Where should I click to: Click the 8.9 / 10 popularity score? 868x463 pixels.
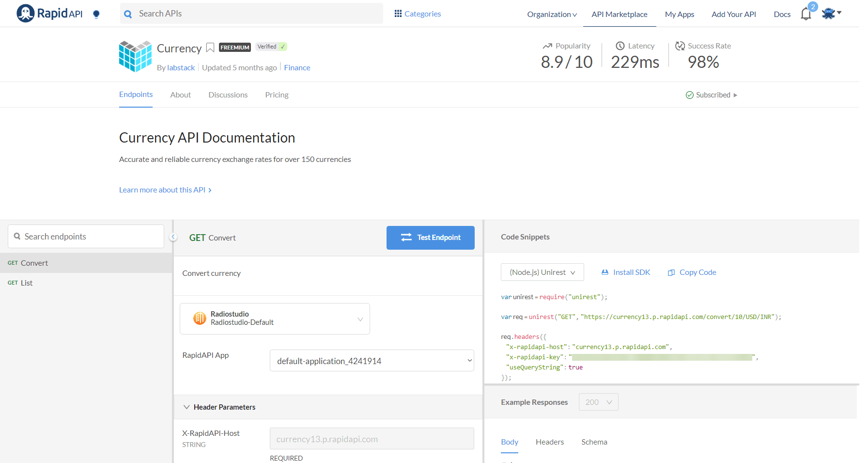(x=567, y=62)
